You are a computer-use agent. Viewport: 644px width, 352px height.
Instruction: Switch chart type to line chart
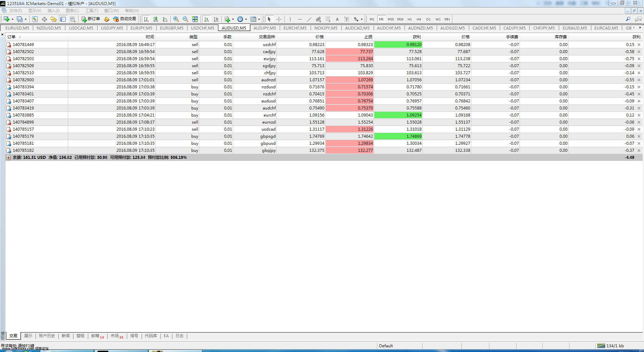[x=165, y=19]
